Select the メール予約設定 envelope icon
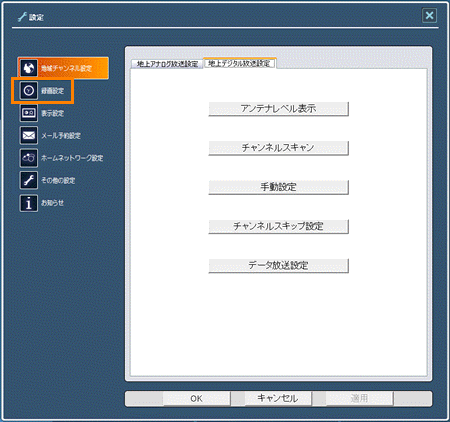Screen dimensions: 450x422 click(29, 135)
